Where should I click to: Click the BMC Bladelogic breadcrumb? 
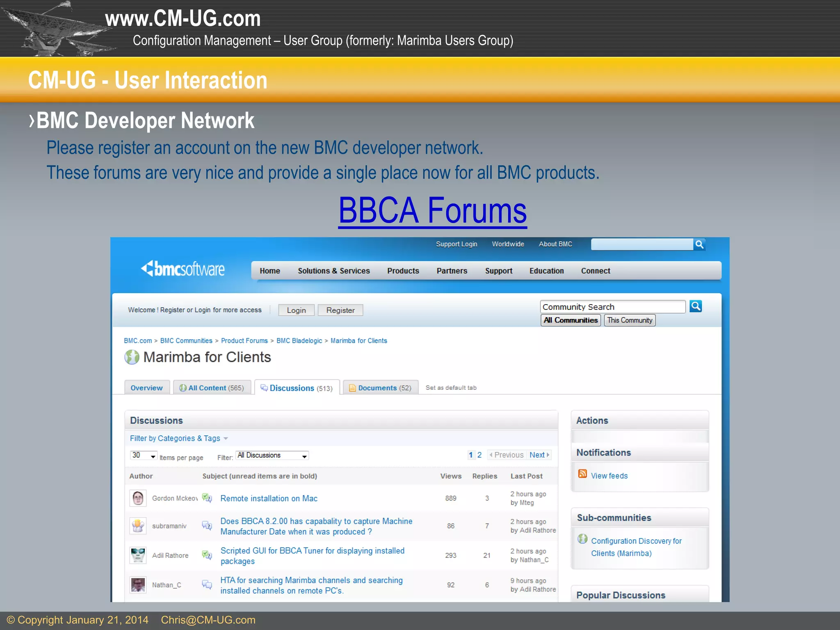299,341
